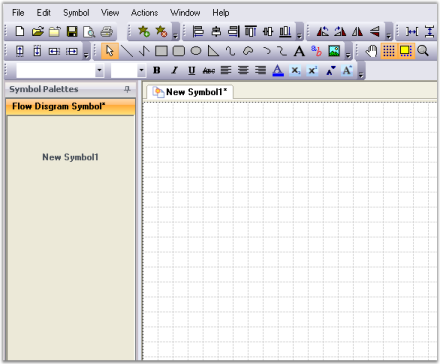
Task: Align objects to bottom
Action: 285,32
